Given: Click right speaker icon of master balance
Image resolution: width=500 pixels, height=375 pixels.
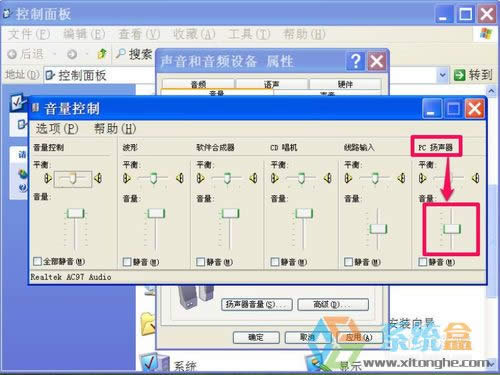Looking at the screenshot, I should [98, 178].
